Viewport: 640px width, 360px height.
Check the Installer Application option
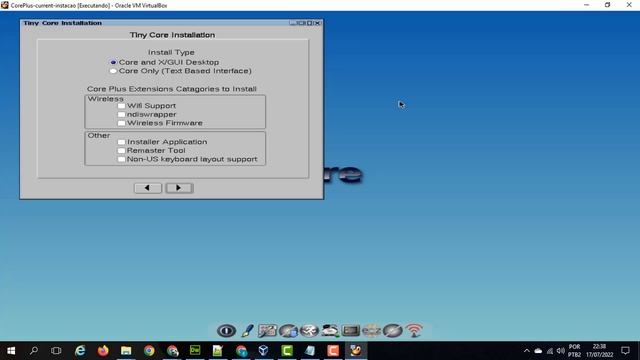pyautogui.click(x=121, y=142)
